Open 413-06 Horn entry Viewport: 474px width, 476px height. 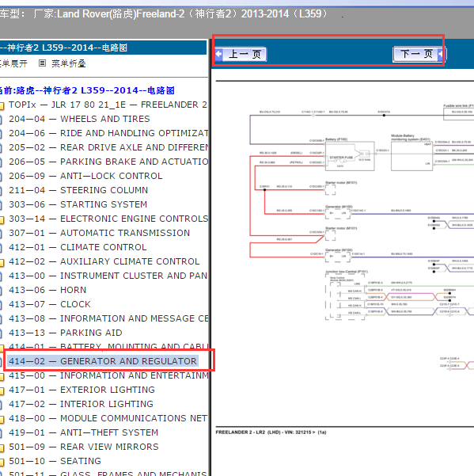[47, 290]
